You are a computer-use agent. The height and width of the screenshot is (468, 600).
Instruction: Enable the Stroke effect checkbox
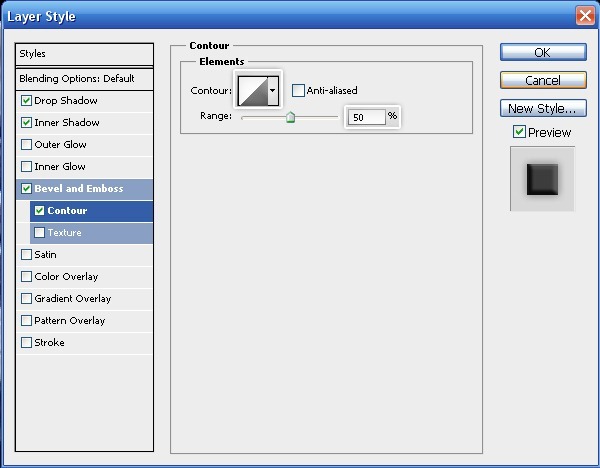27,343
